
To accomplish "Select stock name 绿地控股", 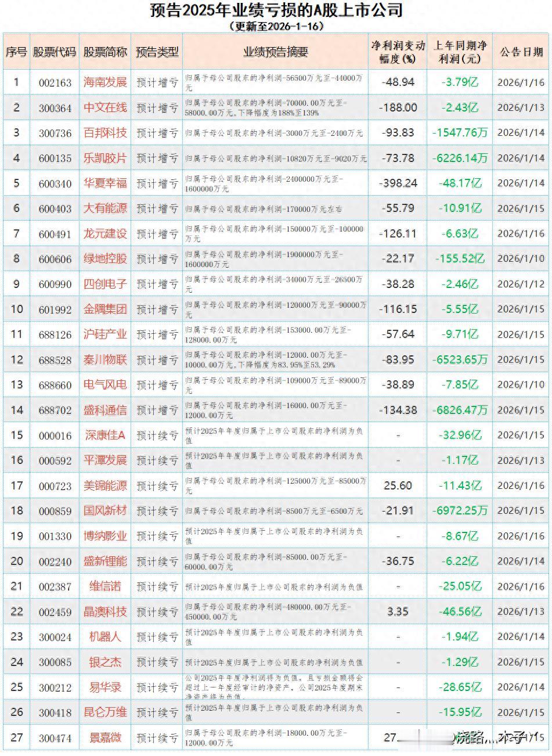I will 105,258.
